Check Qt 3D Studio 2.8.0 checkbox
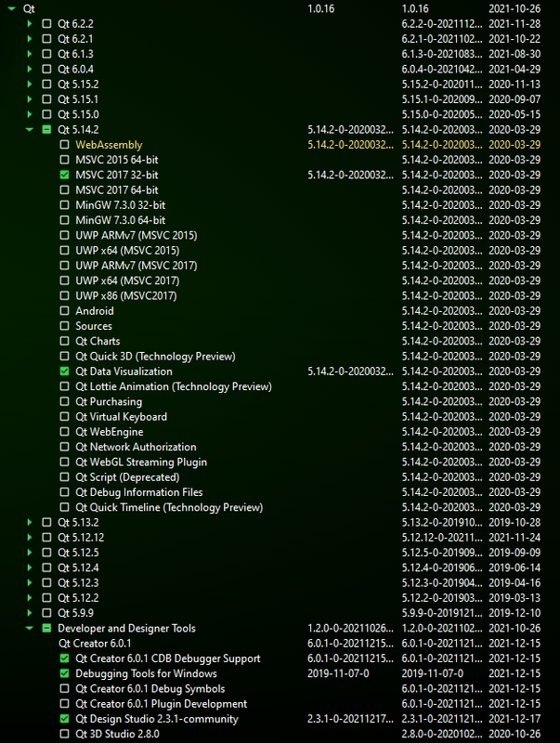Image resolution: width=560 pixels, height=743 pixels. tap(64, 734)
